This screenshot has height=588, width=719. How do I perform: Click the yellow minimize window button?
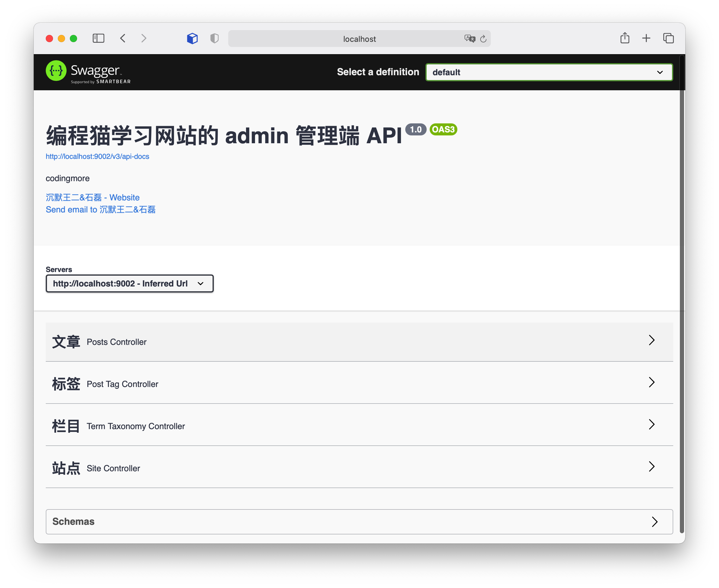pos(61,38)
